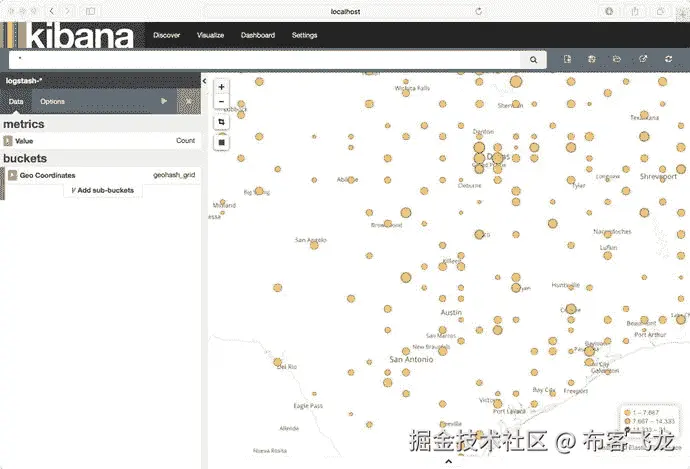Switch to the Options tab

[x=52, y=102]
